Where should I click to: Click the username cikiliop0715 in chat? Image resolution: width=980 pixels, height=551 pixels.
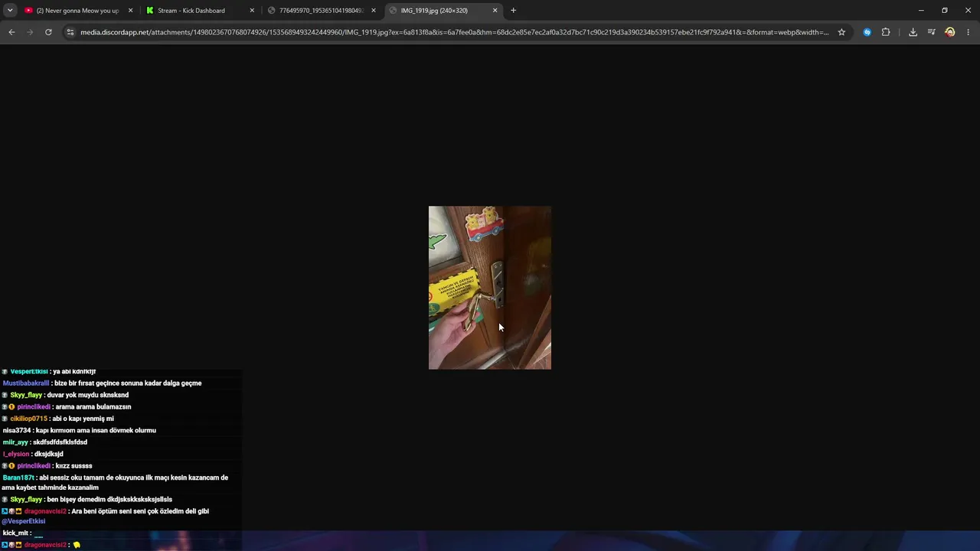28,419
